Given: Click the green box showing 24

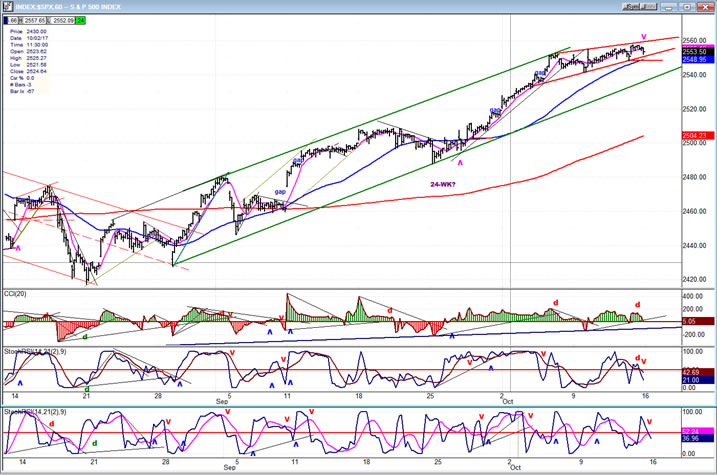Looking at the screenshot, I should (80, 19).
